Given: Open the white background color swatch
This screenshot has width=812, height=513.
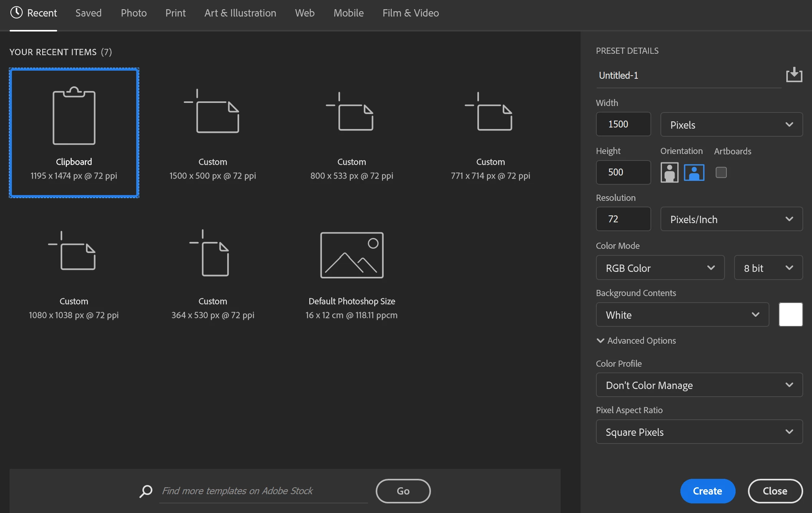Looking at the screenshot, I should [x=790, y=314].
